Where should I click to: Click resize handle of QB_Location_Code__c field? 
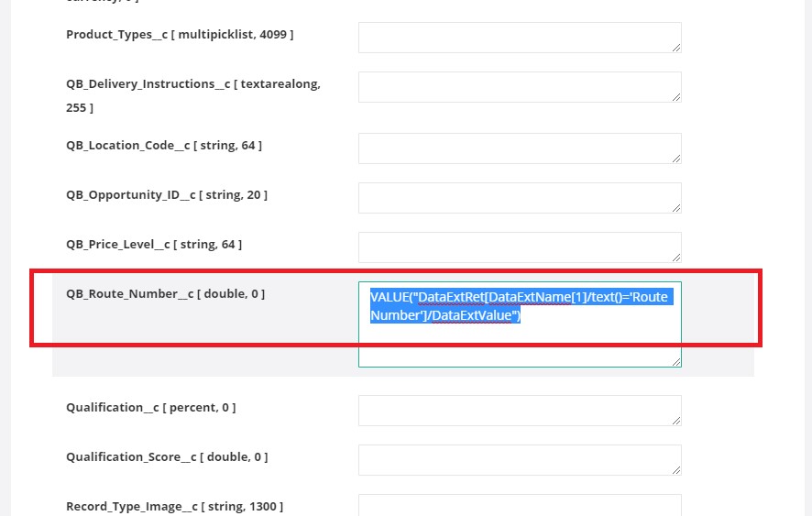click(x=676, y=159)
